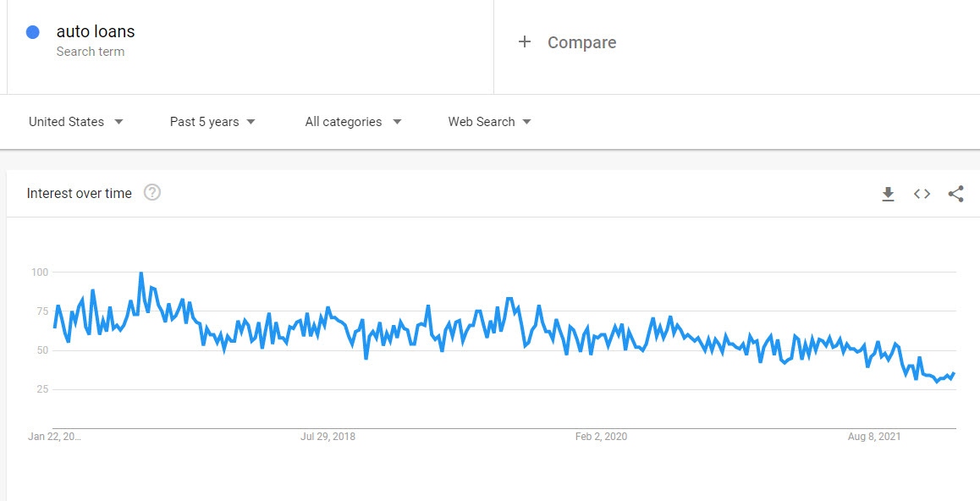Edit the auto loans search term

(x=96, y=31)
